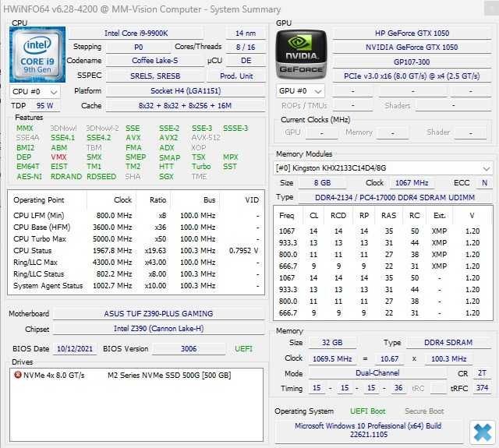Click the memory multiplier 10.67 field
The width and height of the screenshot is (499, 448).
(x=389, y=358)
